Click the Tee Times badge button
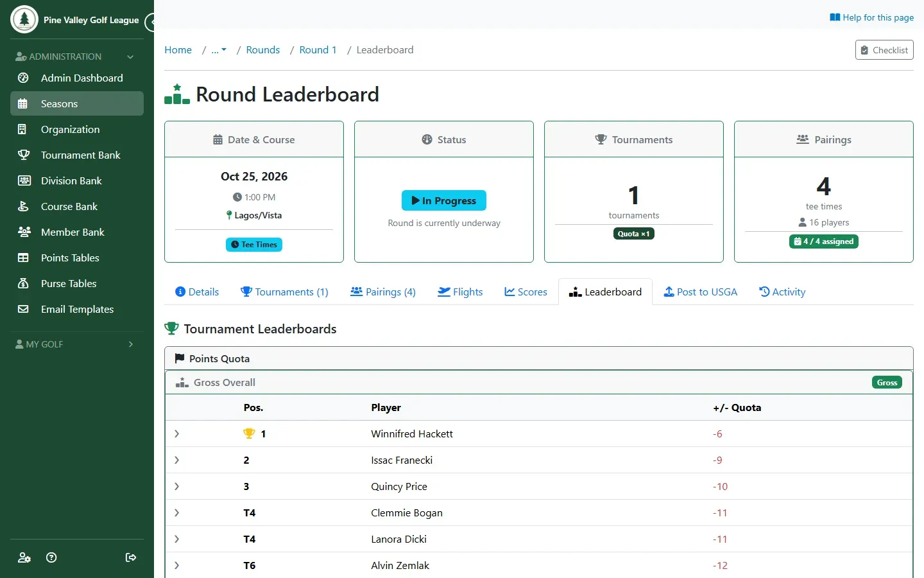924x578 pixels. coord(254,245)
